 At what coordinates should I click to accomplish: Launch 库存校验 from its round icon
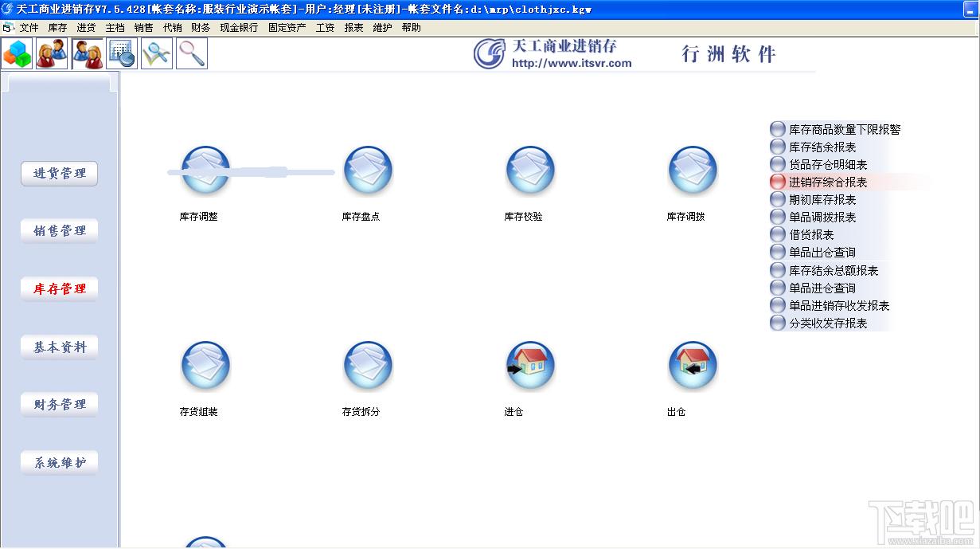click(530, 171)
